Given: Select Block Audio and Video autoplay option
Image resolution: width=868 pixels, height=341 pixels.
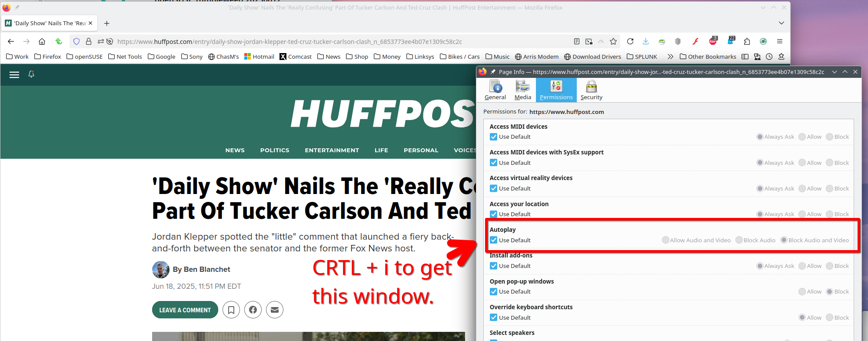Looking at the screenshot, I should pyautogui.click(x=815, y=240).
